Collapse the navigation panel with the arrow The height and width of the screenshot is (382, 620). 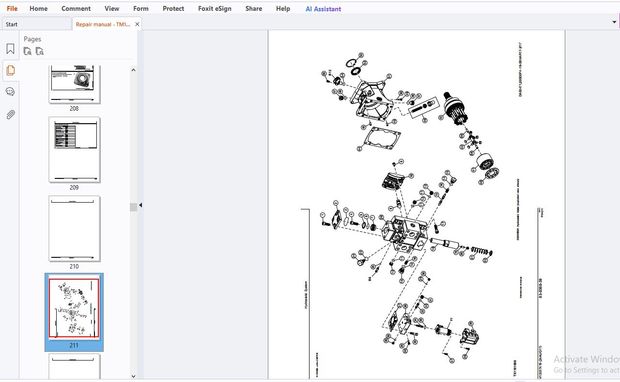coord(140,205)
